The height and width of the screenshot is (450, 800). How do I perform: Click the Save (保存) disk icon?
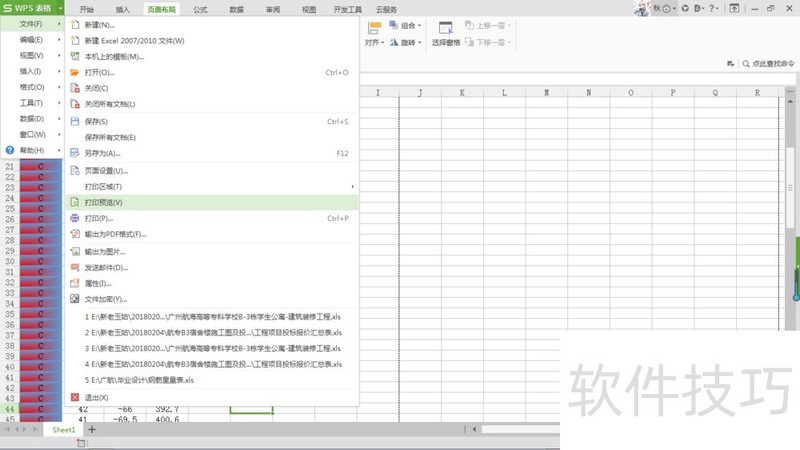[75, 121]
